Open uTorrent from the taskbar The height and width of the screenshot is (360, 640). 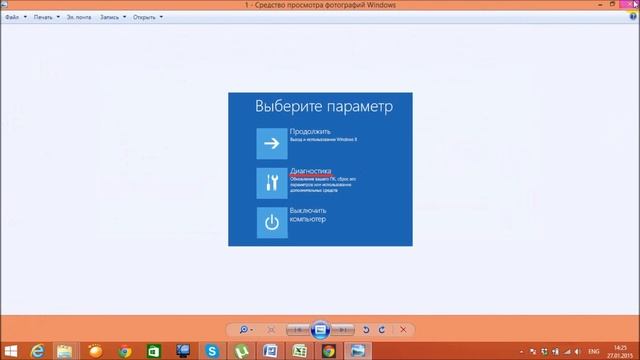pyautogui.click(x=242, y=351)
